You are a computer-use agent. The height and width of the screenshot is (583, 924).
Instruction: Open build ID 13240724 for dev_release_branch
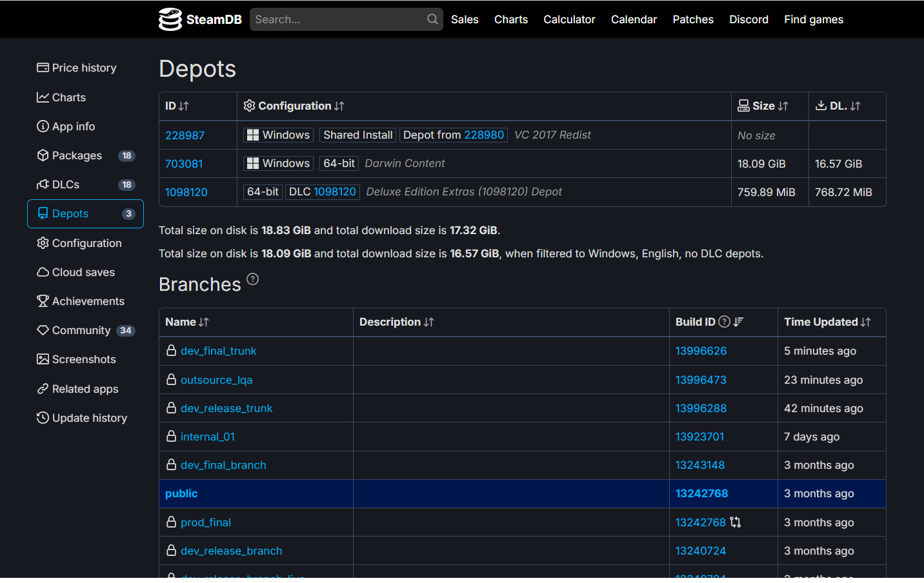(701, 551)
